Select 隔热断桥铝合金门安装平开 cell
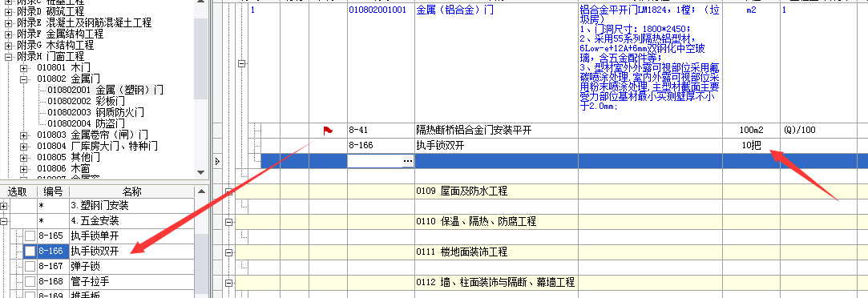 (496, 131)
